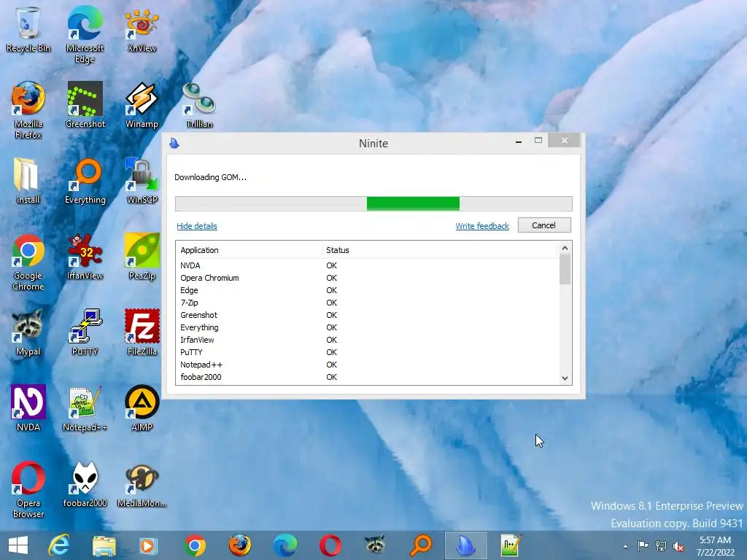
Task: Click the details list scrollbar thumb
Action: tap(565, 269)
